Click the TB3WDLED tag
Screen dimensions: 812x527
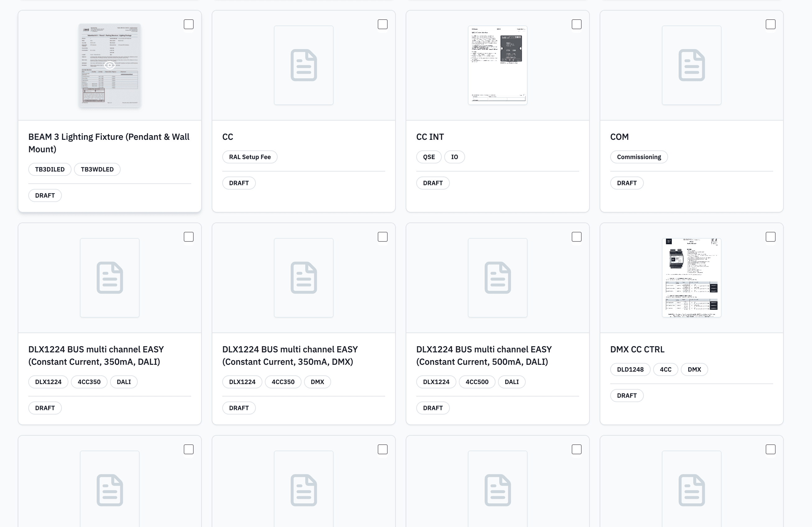tap(97, 169)
